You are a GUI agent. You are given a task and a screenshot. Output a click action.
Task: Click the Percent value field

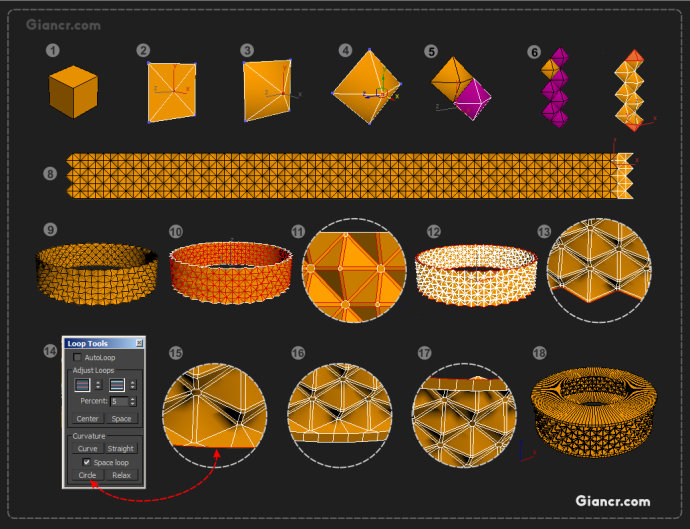119,401
